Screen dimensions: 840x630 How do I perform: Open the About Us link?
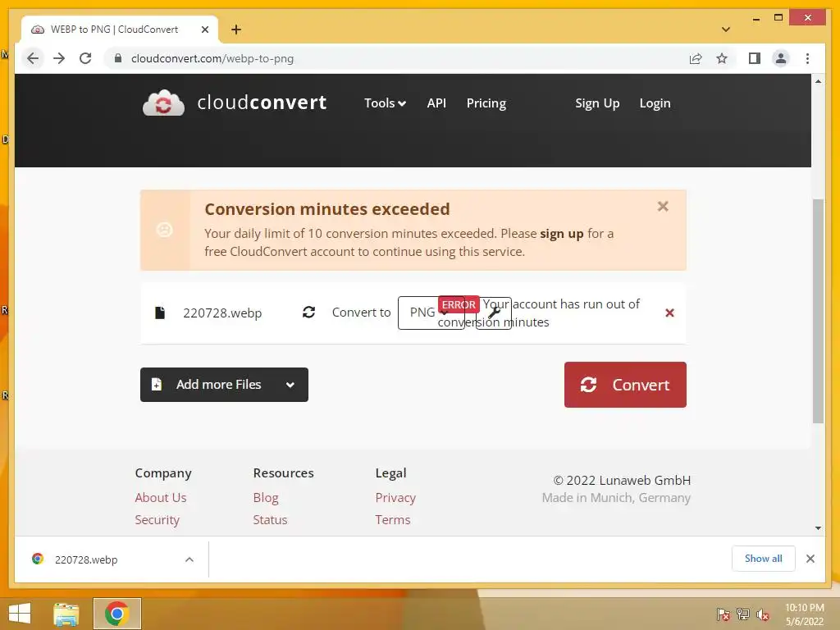point(161,497)
